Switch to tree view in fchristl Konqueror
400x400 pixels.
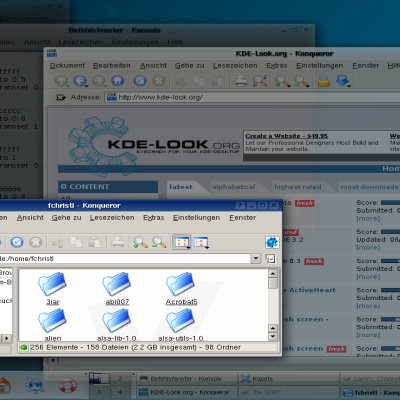point(201,242)
